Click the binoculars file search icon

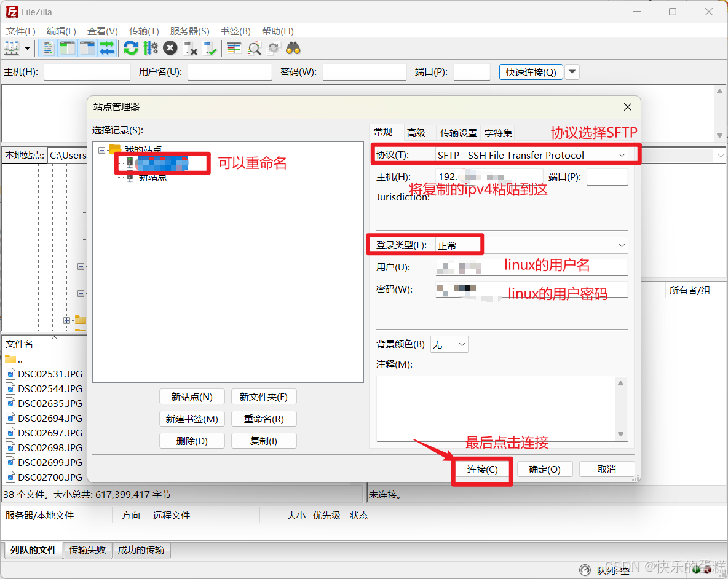click(x=293, y=48)
